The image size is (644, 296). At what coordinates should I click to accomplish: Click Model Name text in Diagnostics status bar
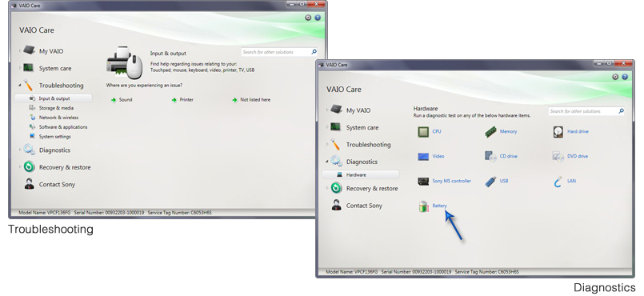click(351, 272)
